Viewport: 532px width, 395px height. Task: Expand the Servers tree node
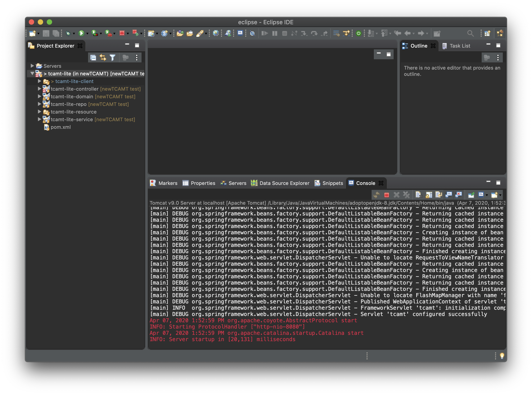[x=32, y=66]
